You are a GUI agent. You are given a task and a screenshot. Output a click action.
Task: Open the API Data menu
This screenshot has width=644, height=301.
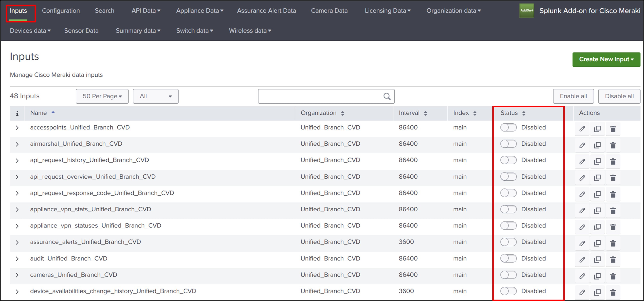[x=146, y=11]
